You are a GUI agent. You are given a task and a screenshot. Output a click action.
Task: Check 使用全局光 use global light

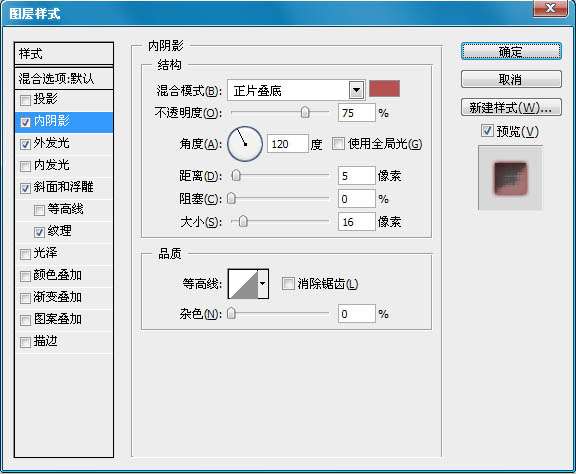(x=338, y=144)
